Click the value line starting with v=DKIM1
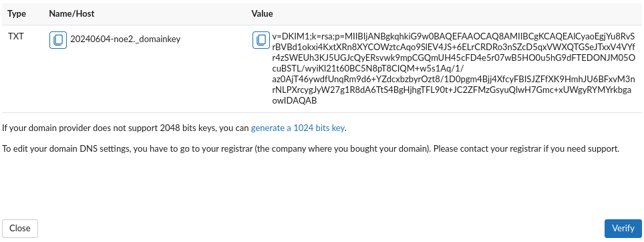The image size is (644, 242). click(x=454, y=36)
